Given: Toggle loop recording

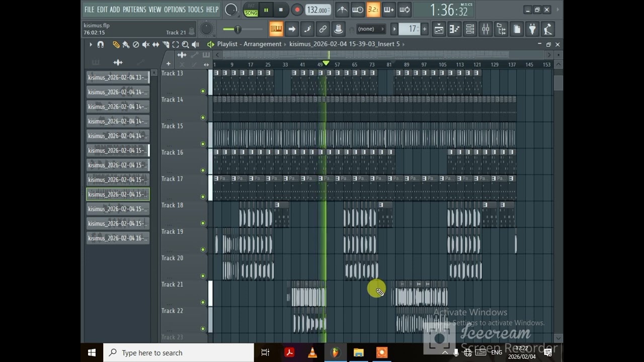Looking at the screenshot, I should 404,10.
